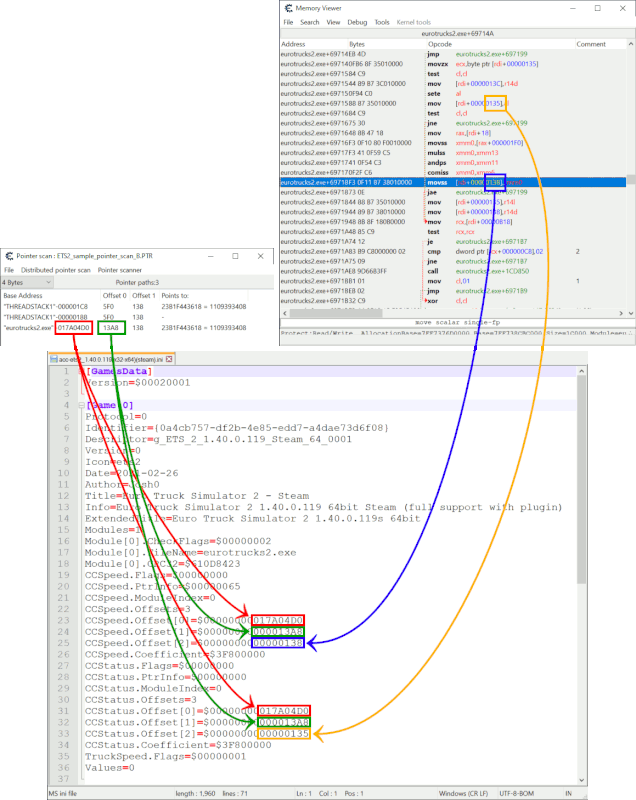This screenshot has width=636, height=800.
Task: Select the acc-ets2 steam ini file tab
Action: [x=112, y=359]
